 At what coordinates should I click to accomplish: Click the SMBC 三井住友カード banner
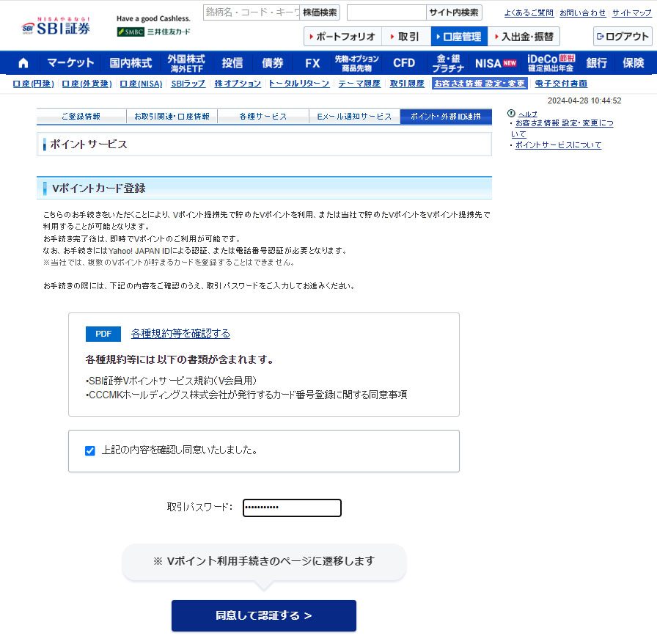[x=153, y=32]
